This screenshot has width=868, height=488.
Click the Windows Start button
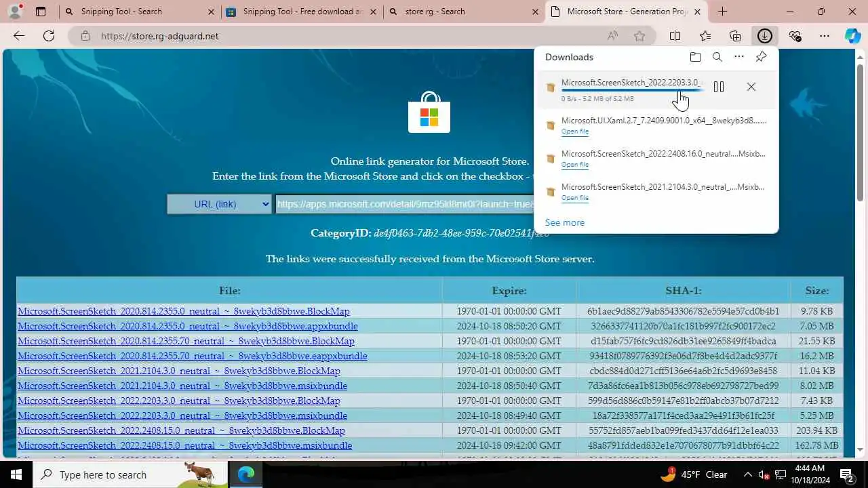pyautogui.click(x=16, y=474)
